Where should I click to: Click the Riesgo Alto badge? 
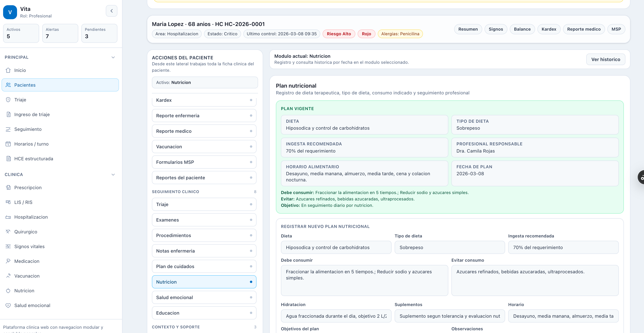point(339,34)
